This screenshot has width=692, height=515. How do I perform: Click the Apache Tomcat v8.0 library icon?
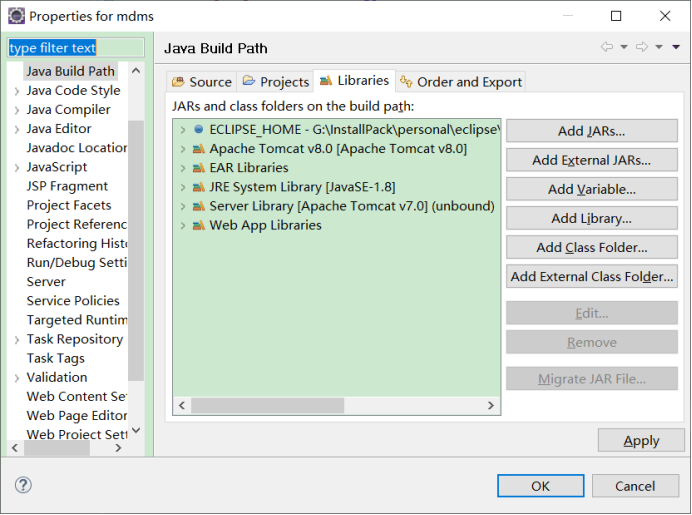point(199,149)
